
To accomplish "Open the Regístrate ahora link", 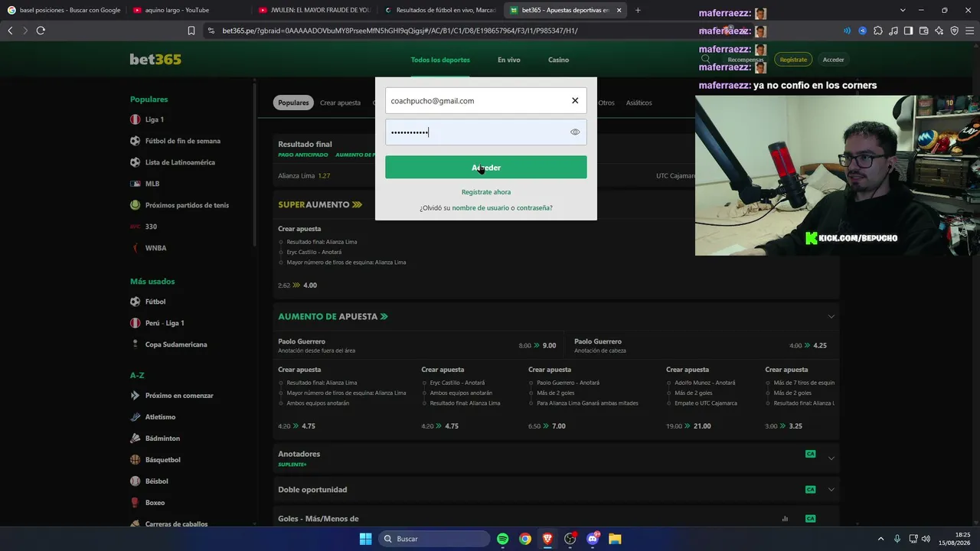I will click(x=486, y=192).
